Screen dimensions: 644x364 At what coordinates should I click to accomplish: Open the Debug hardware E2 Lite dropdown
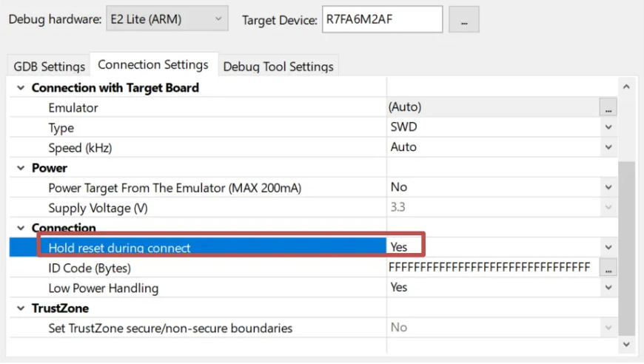[167, 18]
